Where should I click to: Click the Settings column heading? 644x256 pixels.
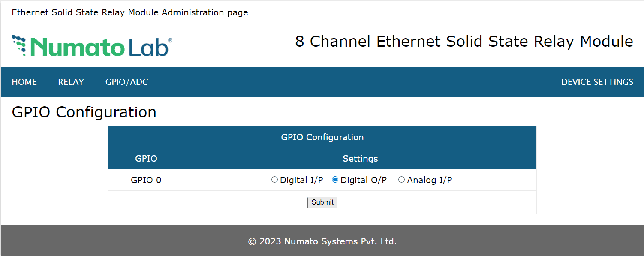360,158
